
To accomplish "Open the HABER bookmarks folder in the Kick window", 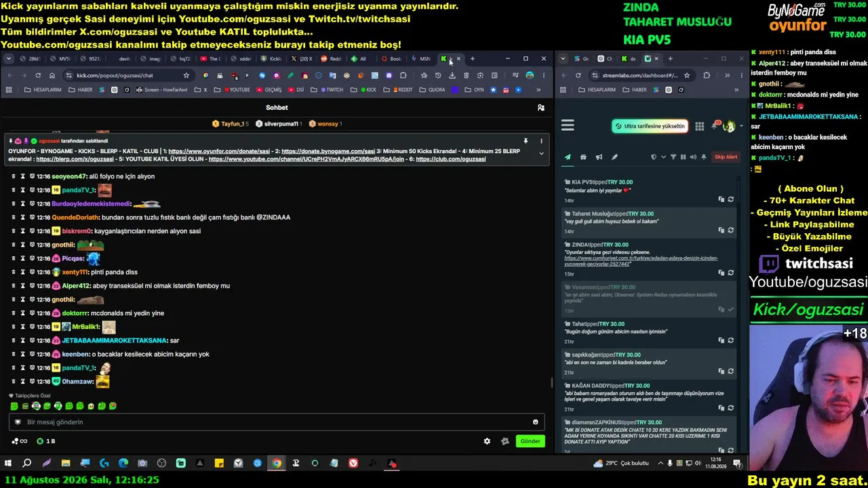I will 81,89.
